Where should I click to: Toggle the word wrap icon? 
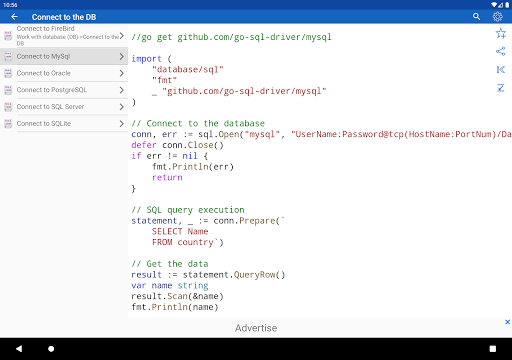pos(501,88)
